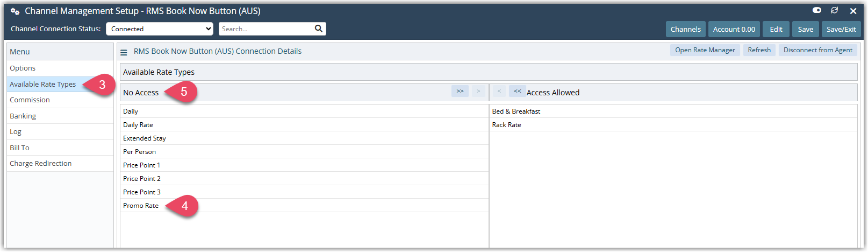868x252 pixels.
Task: Select the Daily rate type row
Action: [x=304, y=111]
